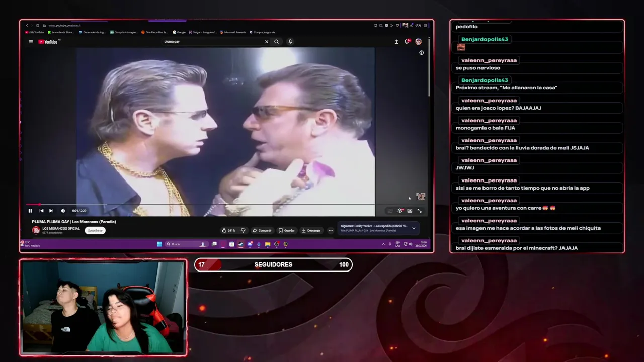Open more actions three-dot menu
644x362 pixels.
[x=331, y=230]
